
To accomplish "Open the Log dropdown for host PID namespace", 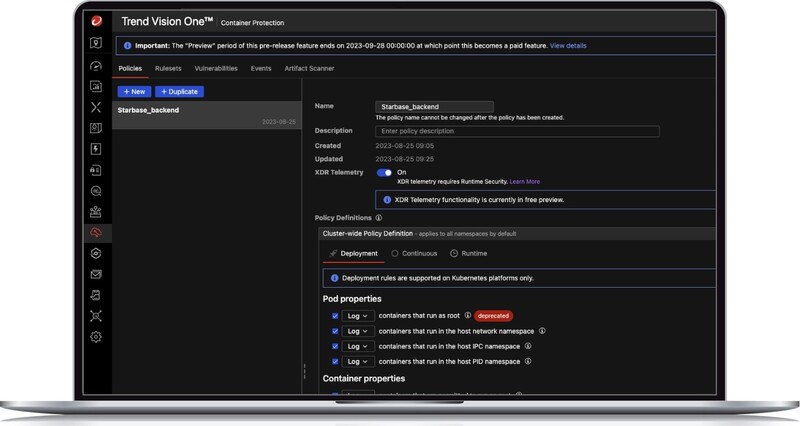I will pos(357,361).
